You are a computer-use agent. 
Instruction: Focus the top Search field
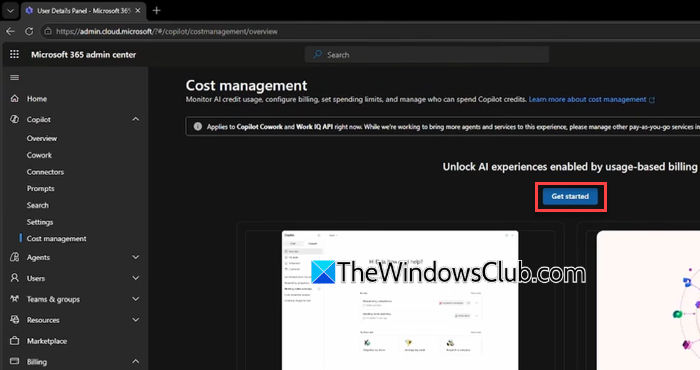[x=427, y=54]
